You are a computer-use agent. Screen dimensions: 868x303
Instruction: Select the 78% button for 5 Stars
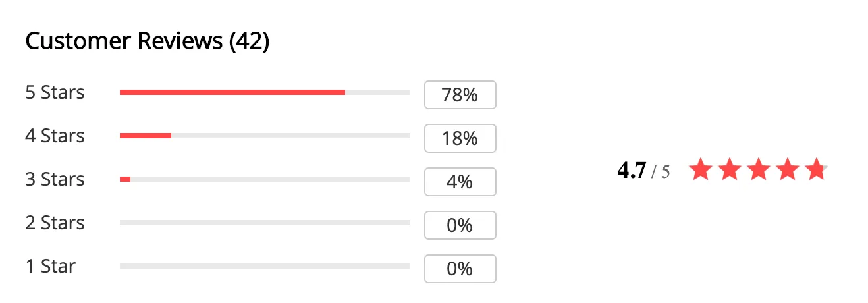pos(460,95)
